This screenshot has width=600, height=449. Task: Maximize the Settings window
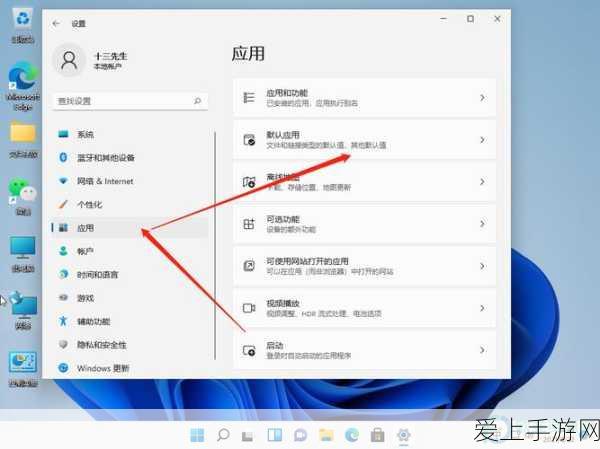[x=470, y=19]
